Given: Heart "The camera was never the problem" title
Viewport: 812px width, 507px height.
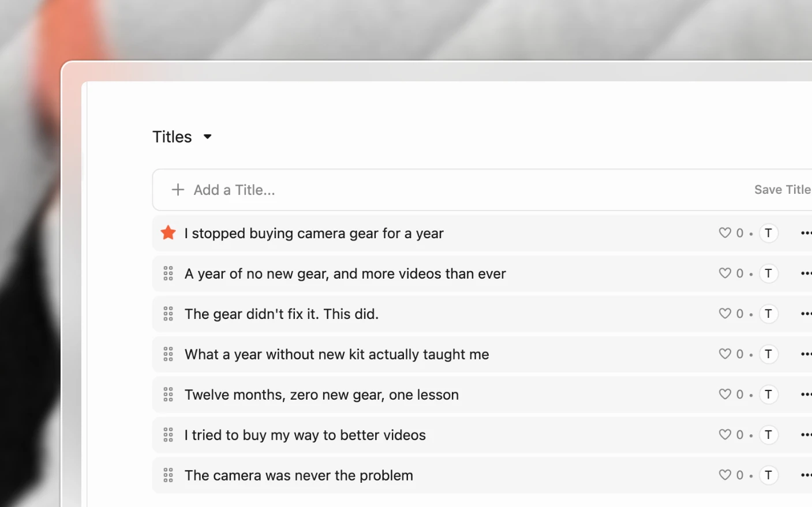Looking at the screenshot, I should coord(725,475).
